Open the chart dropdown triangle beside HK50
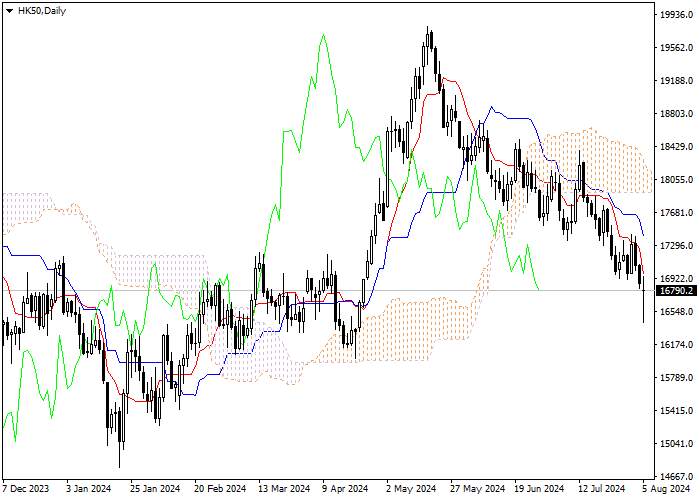This screenshot has width=700, height=500. pos(9,11)
